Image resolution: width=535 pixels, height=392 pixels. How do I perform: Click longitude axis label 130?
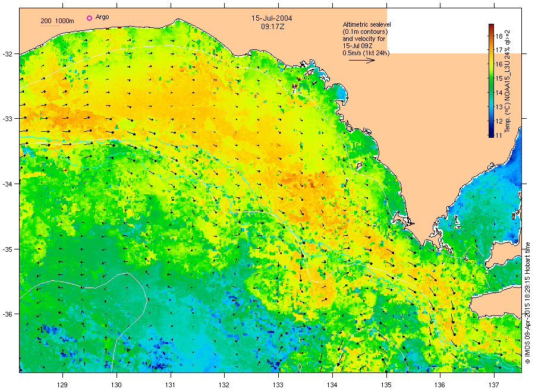117,385
